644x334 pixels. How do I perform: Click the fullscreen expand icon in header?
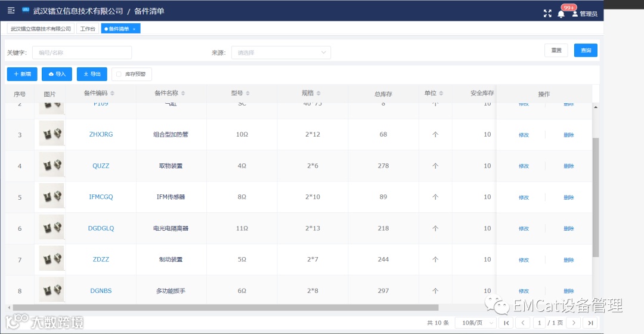[x=547, y=14]
